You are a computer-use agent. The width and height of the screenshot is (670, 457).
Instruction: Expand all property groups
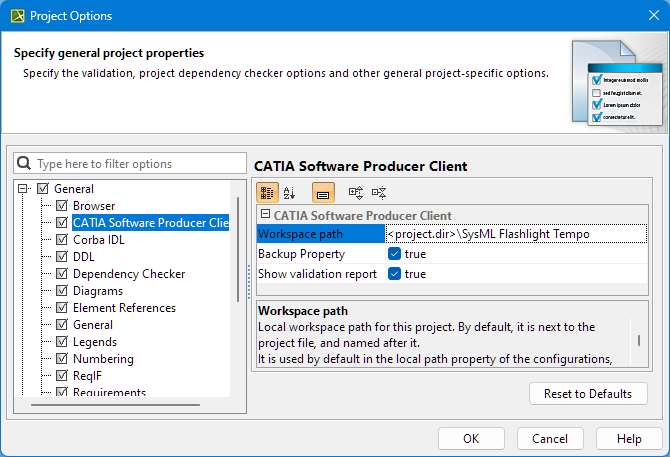pyautogui.click(x=355, y=193)
